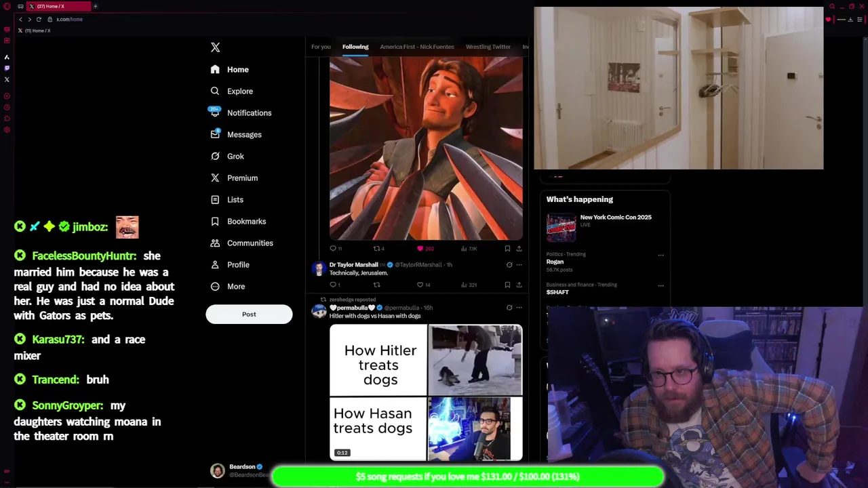Repost the 'Technically, Jerusalem.' post
The image size is (868, 488).
coord(377,285)
